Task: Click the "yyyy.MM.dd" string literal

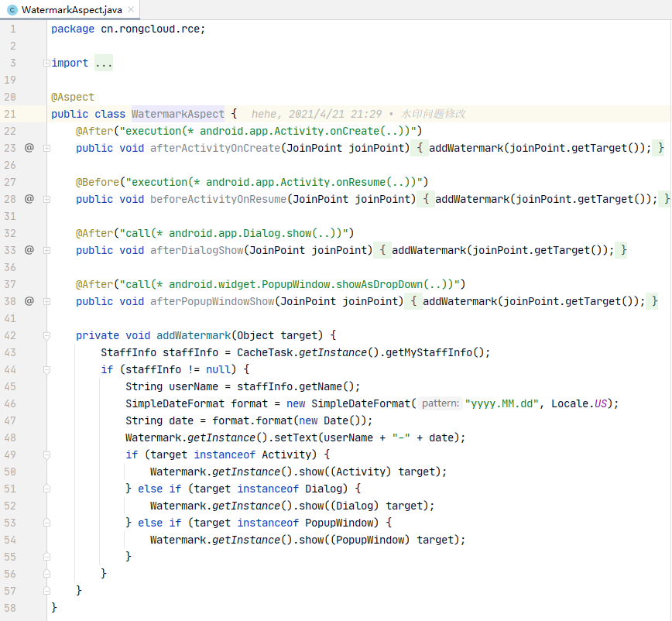Action: (502, 403)
